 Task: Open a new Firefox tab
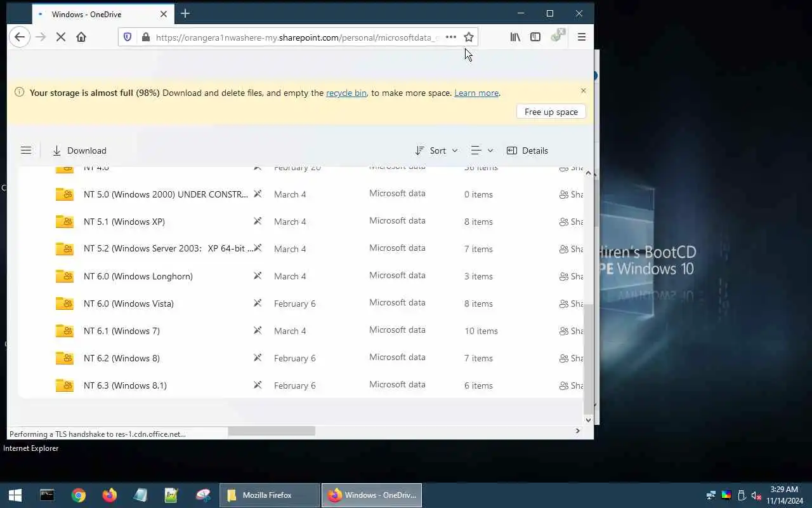[x=185, y=13]
